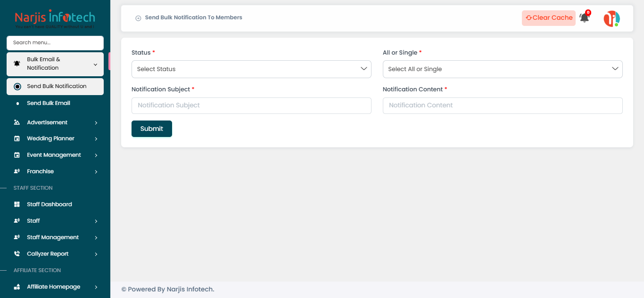Expand the Staff Management submenu chevron

click(96, 238)
